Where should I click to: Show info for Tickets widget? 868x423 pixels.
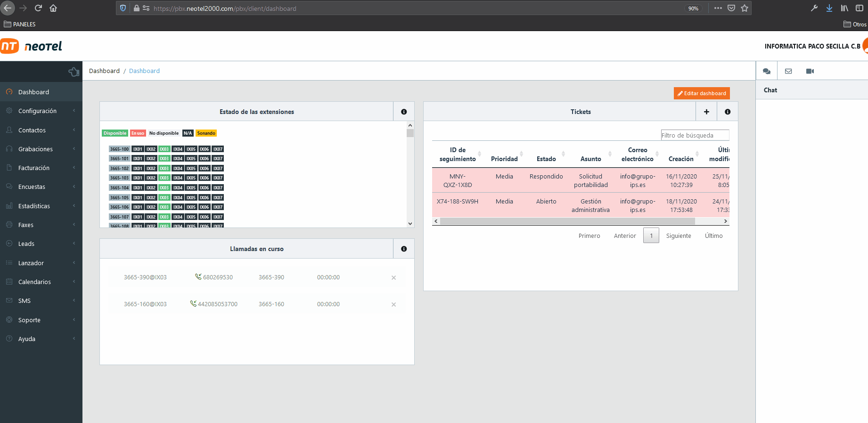click(728, 112)
